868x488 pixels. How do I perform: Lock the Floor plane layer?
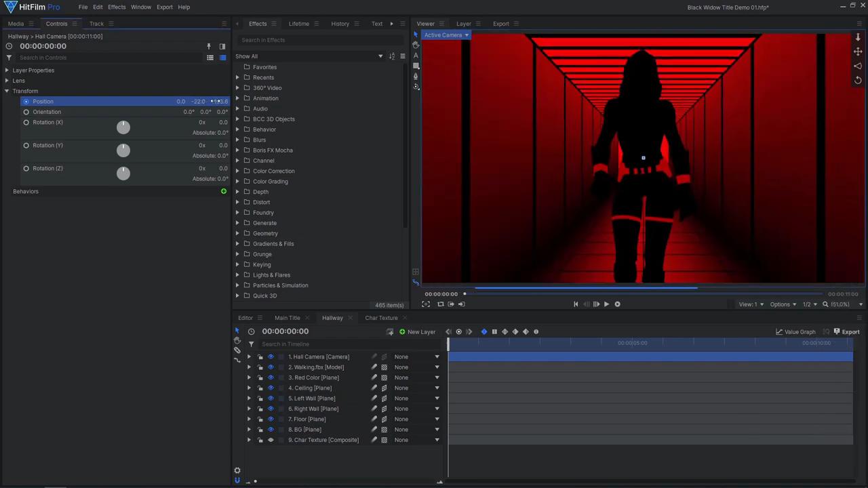pyautogui.click(x=260, y=420)
